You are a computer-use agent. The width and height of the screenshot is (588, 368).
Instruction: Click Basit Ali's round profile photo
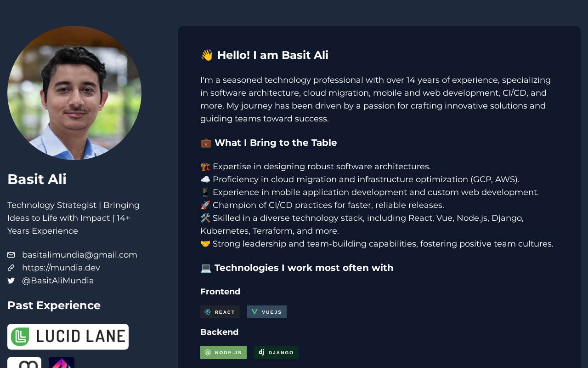[74, 93]
